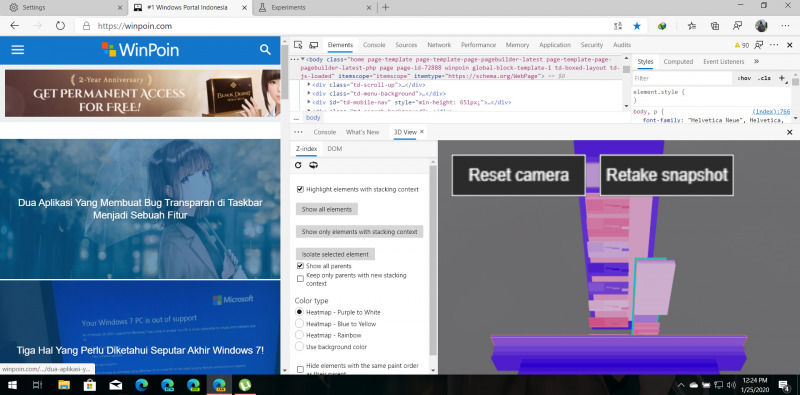Toggle Highlight elements with stacking context
Image resolution: width=800 pixels, height=395 pixels.
tap(301, 189)
